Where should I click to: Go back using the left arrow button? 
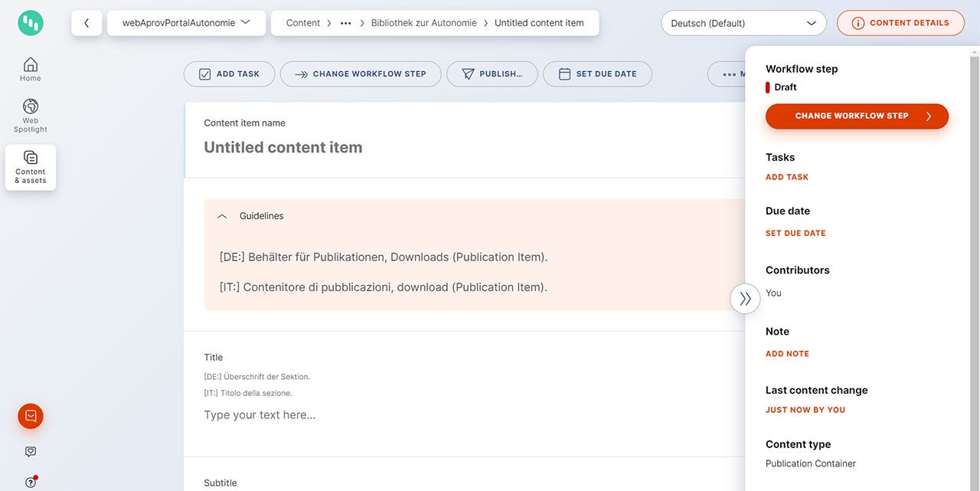click(x=87, y=23)
